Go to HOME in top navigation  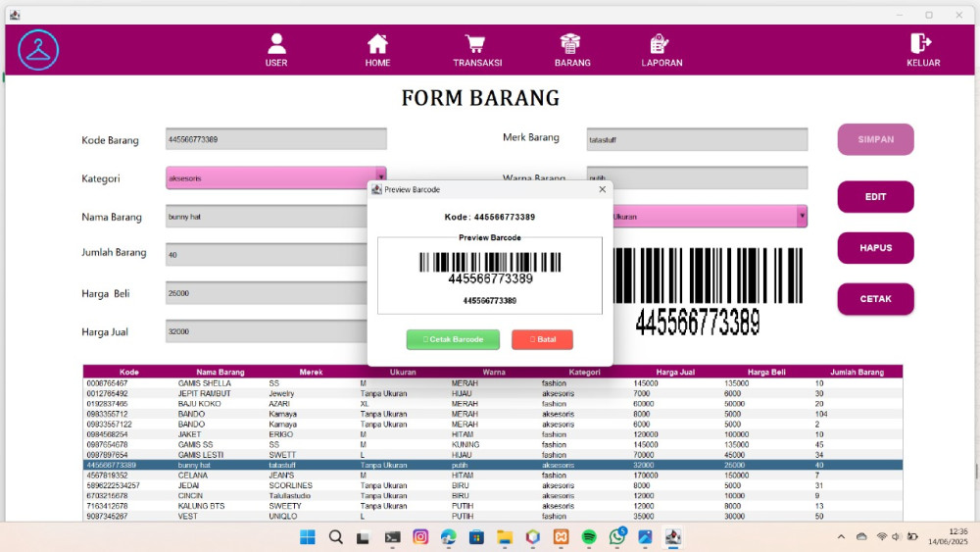(377, 49)
